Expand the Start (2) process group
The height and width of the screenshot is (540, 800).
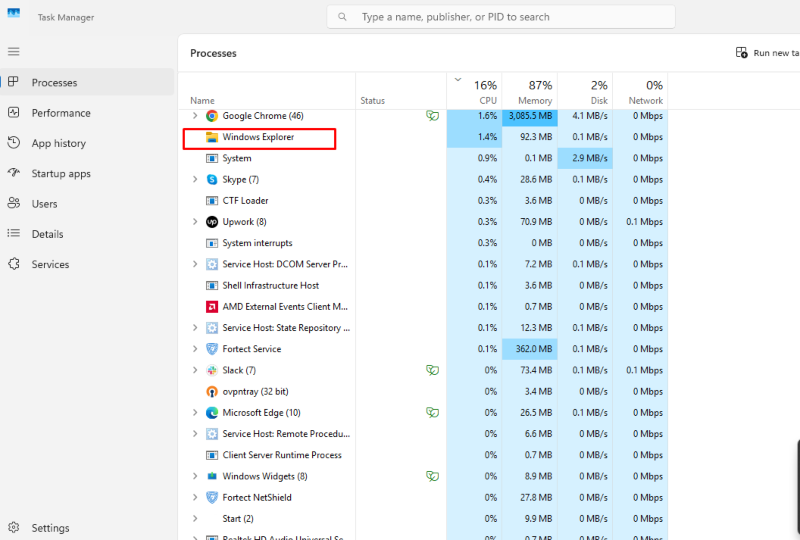[x=195, y=519]
